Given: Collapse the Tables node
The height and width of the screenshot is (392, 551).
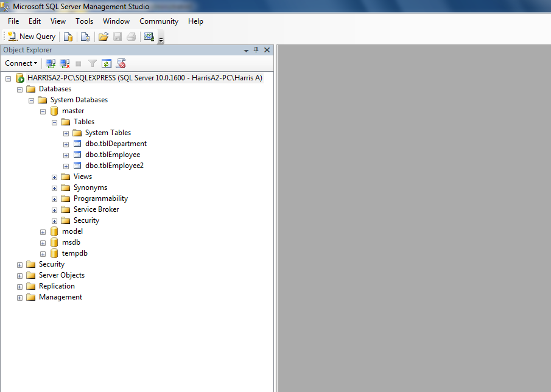Looking at the screenshot, I should pyautogui.click(x=54, y=122).
